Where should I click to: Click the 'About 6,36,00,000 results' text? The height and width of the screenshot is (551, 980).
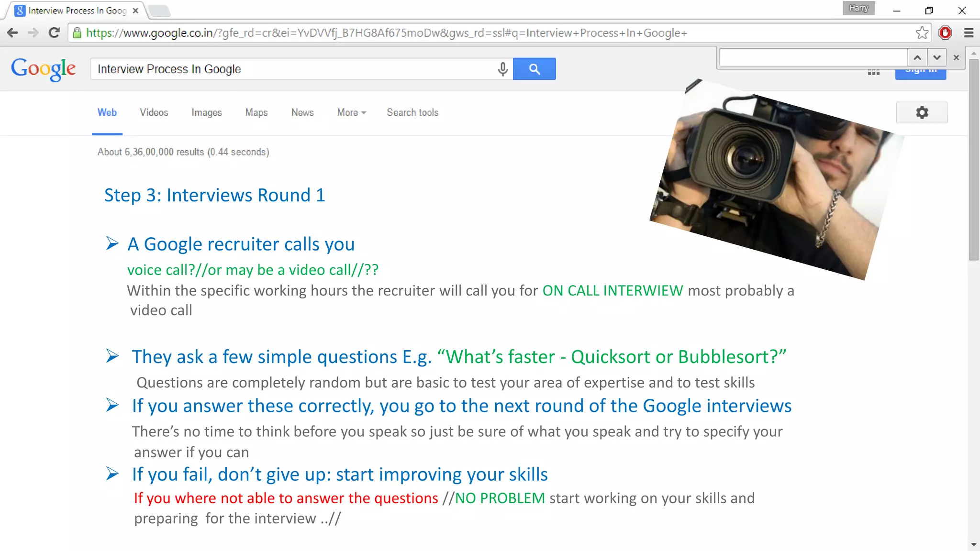tap(183, 152)
